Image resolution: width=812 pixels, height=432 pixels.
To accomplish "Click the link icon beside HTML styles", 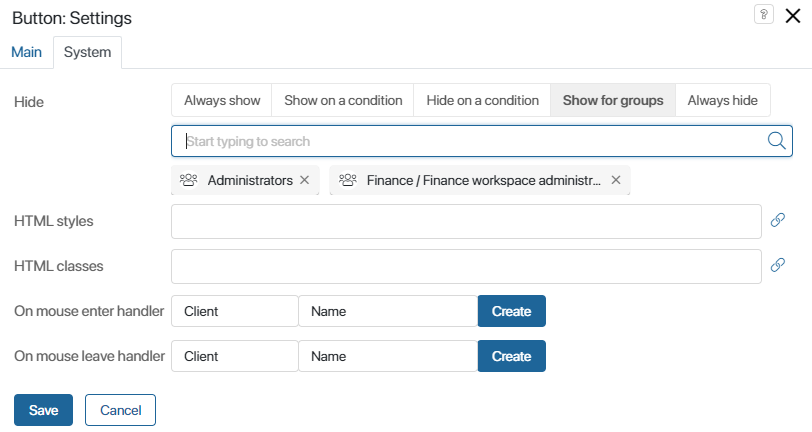I will [x=778, y=221].
